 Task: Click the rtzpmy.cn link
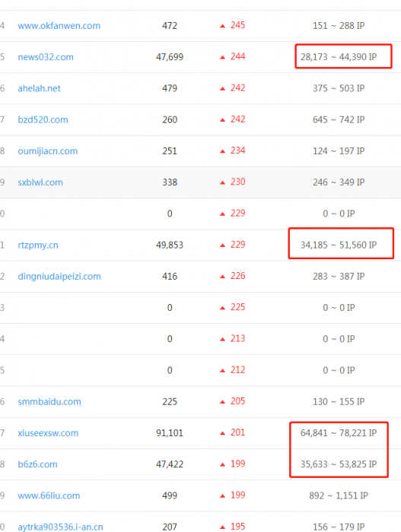pyautogui.click(x=38, y=245)
